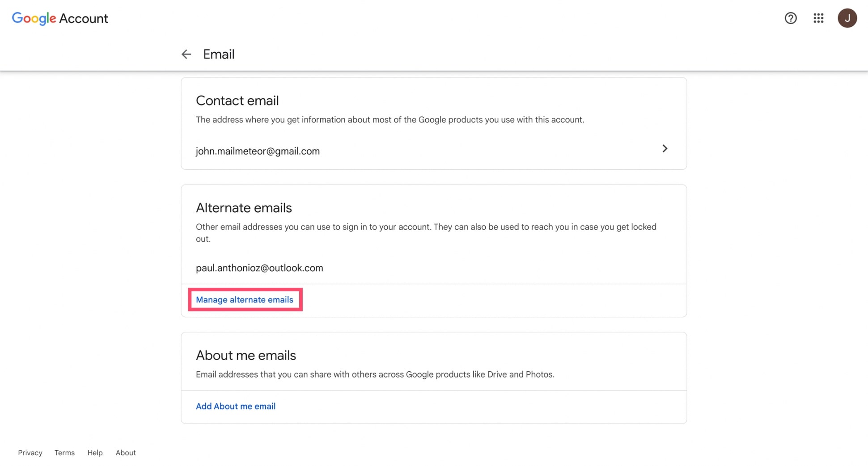The image size is (868, 466).
Task: Open the Help footer link
Action: tap(95, 453)
